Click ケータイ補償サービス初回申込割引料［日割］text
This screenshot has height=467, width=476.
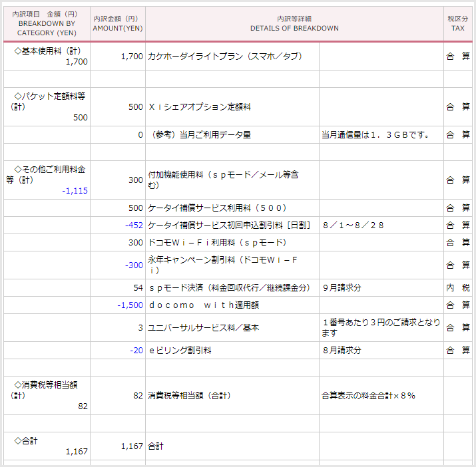(x=229, y=225)
